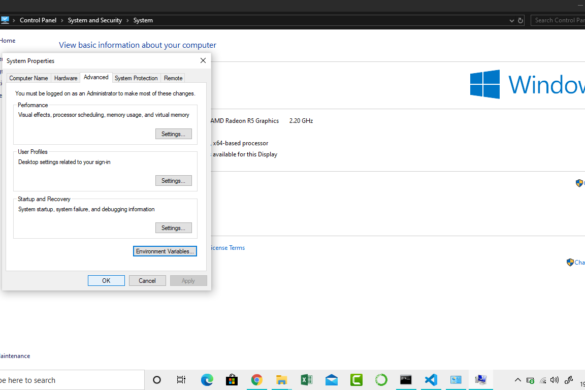Viewport: 585px width, 390px height.
Task: Click the link-shaped tray icon
Action: 569,380
